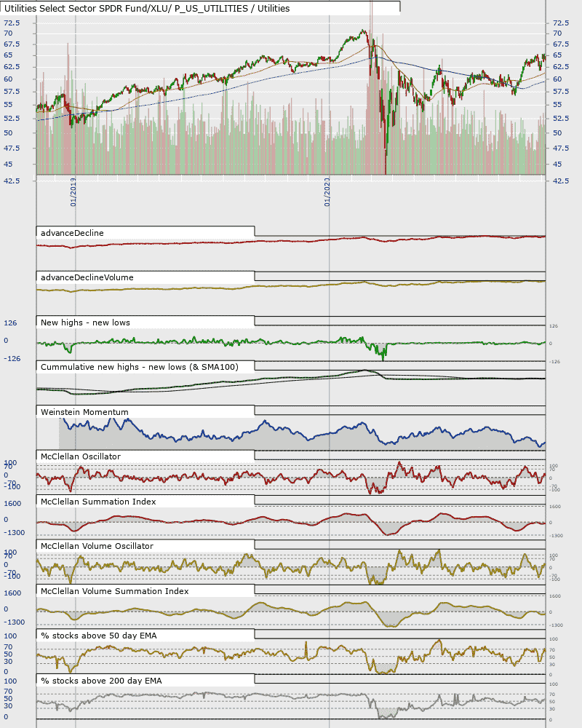582x728 pixels.
Task: Click the -126 label left of new highs panel
Action: [x=12, y=358]
